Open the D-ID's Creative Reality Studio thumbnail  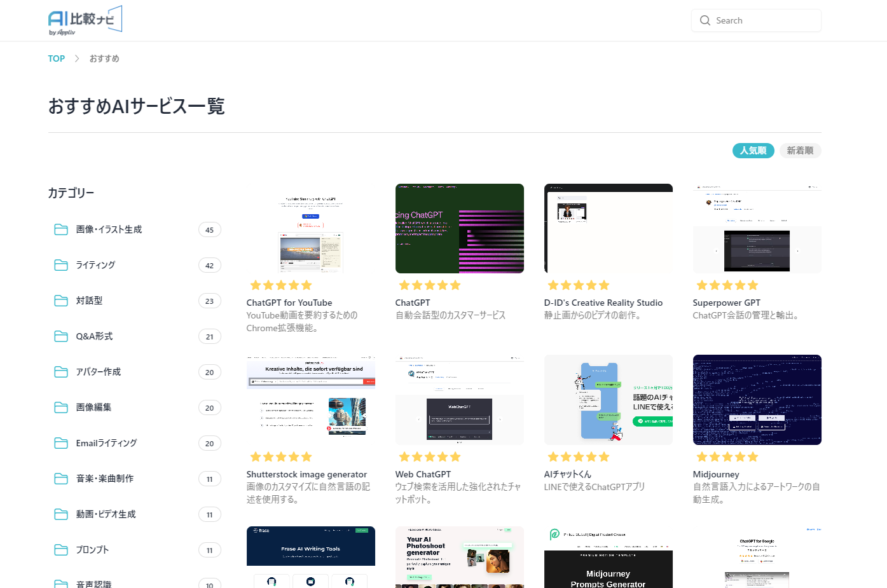[x=609, y=229]
